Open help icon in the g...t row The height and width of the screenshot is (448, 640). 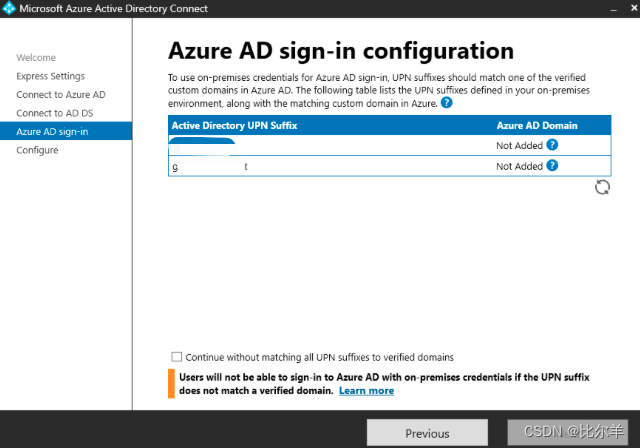pos(552,166)
